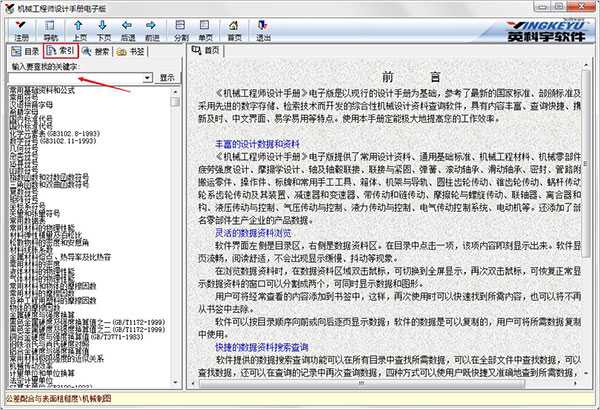
Task: Expand the keyword combo box dropdown arrow
Action: pyautogui.click(x=147, y=77)
